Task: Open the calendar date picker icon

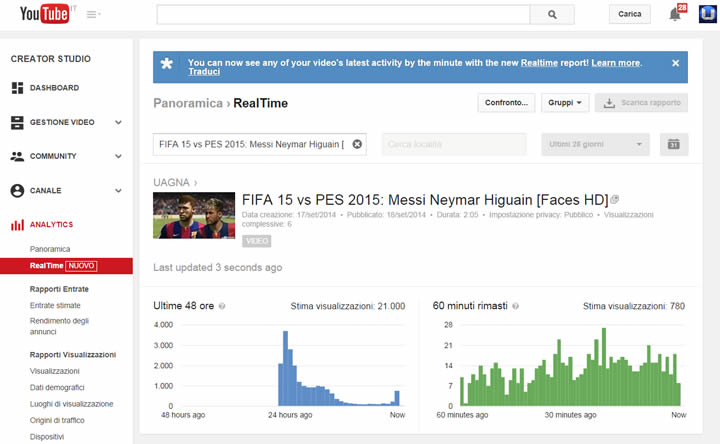Action: pyautogui.click(x=674, y=145)
